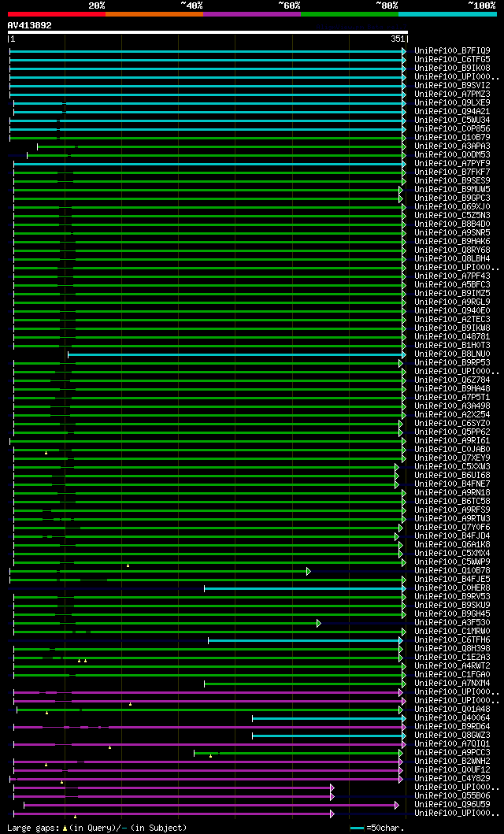Click the UniRef100_A9RI61 label
The image size is (504, 834).
pyautogui.click(x=453, y=440)
